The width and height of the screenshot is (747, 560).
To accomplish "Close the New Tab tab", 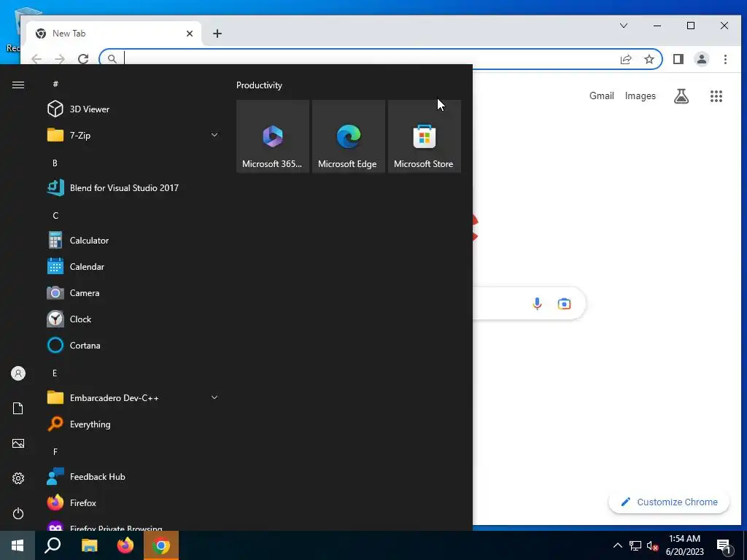I will [190, 34].
